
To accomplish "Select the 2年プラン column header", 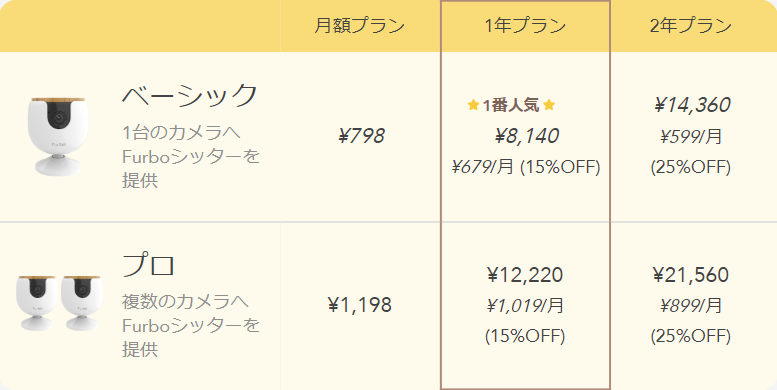I will [x=691, y=26].
